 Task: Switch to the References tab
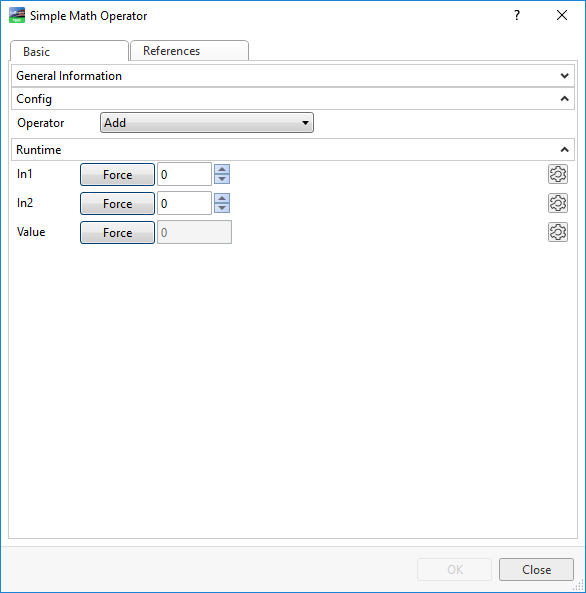(189, 51)
